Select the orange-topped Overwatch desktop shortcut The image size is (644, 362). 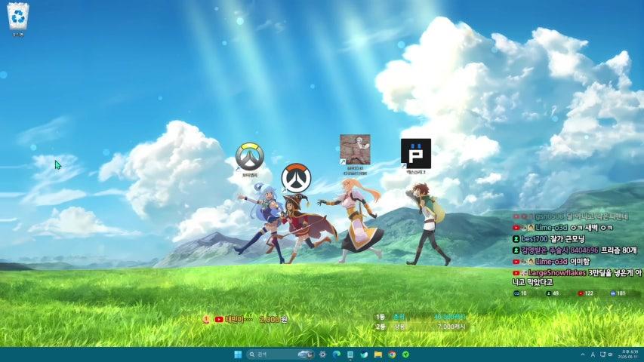tap(296, 178)
